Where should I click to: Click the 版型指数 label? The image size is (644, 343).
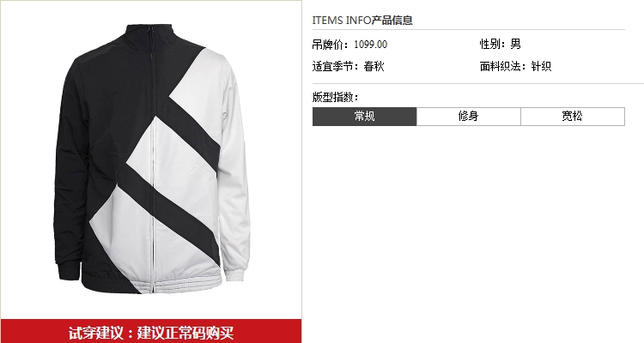[335, 97]
